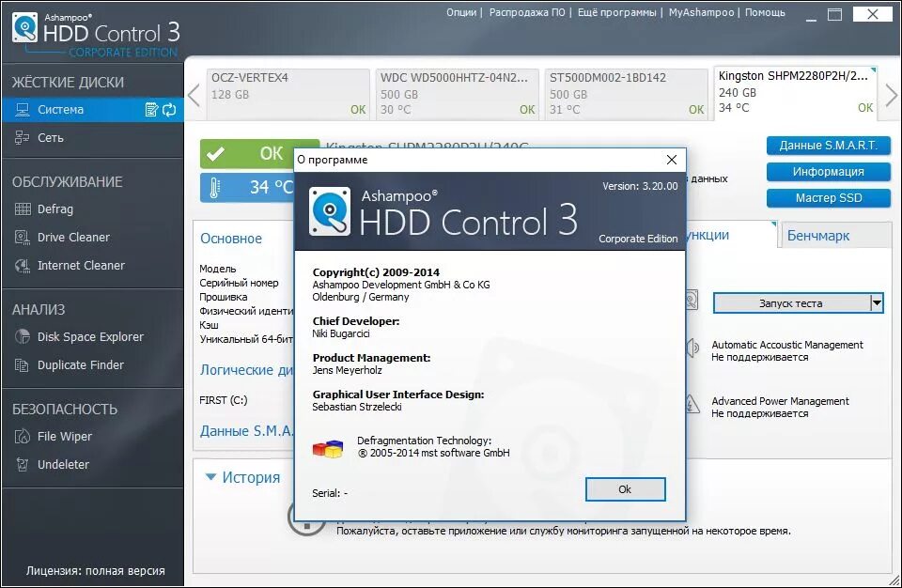Open the notes edit icon beside Система
The image size is (902, 588).
pyautogui.click(x=151, y=109)
